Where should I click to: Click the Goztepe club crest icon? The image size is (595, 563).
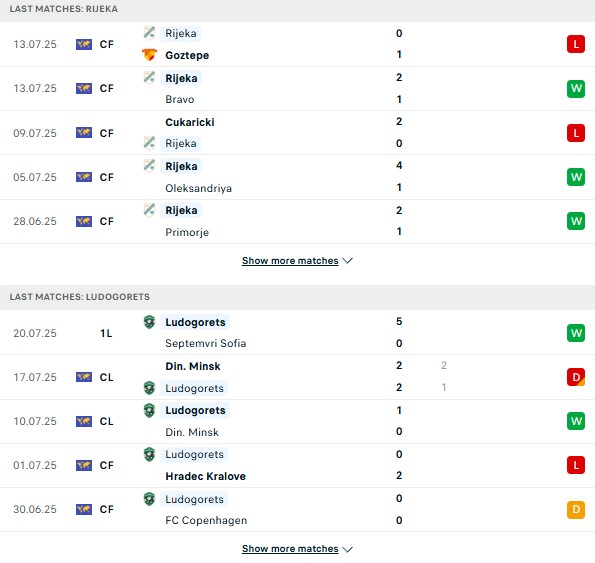[149, 55]
